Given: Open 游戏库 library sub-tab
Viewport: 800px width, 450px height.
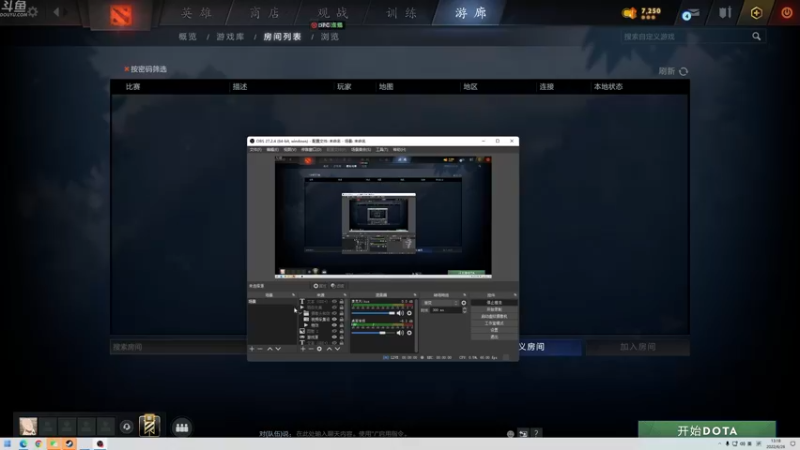Looking at the screenshot, I should (x=231, y=37).
